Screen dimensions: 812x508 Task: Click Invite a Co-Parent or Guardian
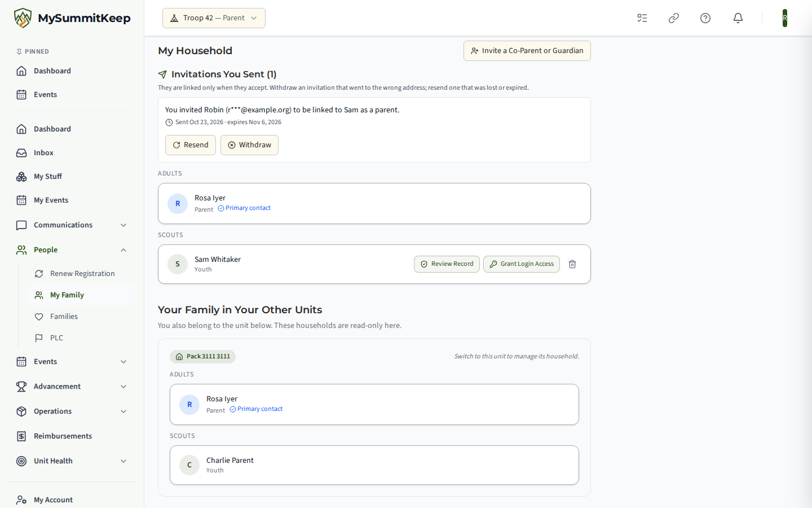[527, 51]
